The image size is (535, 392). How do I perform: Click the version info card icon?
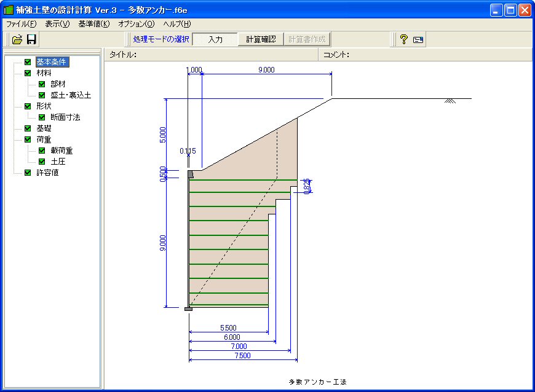[x=418, y=40]
